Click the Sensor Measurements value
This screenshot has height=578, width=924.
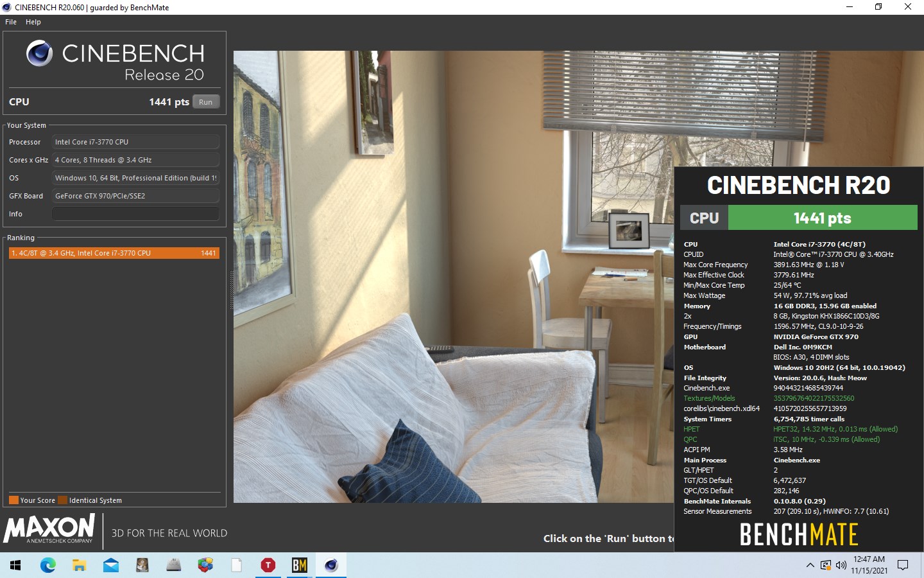tap(831, 511)
